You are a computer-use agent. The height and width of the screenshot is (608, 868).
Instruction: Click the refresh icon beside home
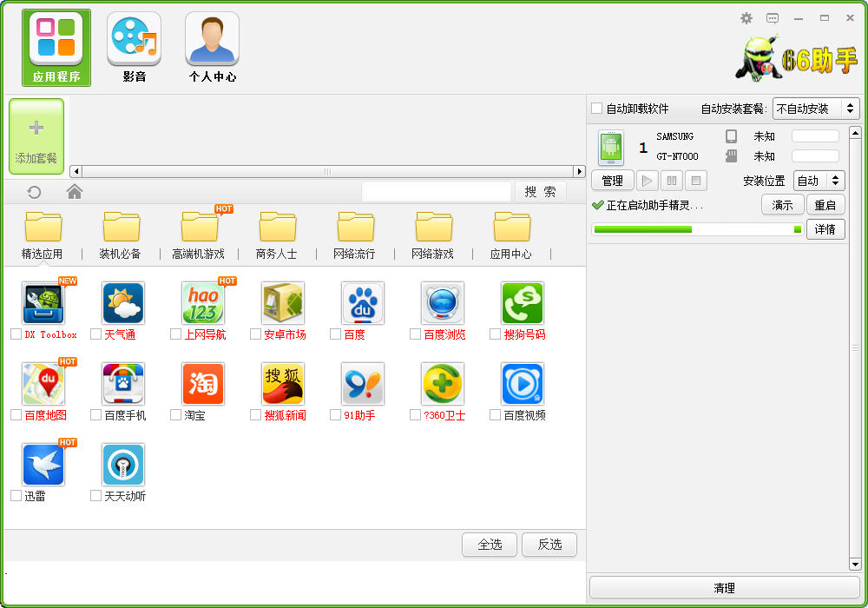(x=35, y=192)
